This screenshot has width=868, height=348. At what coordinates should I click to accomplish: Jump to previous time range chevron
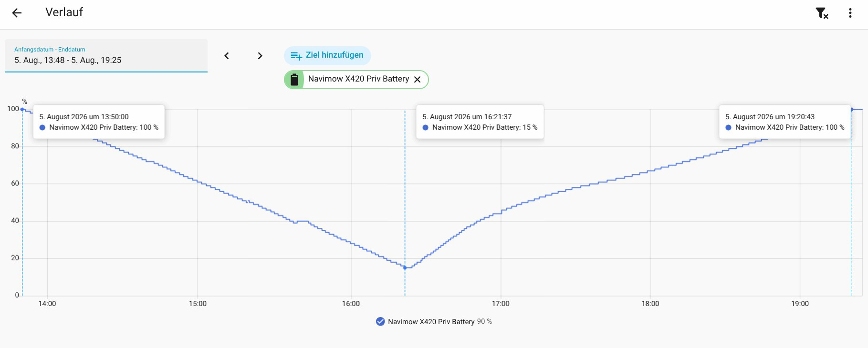[227, 56]
